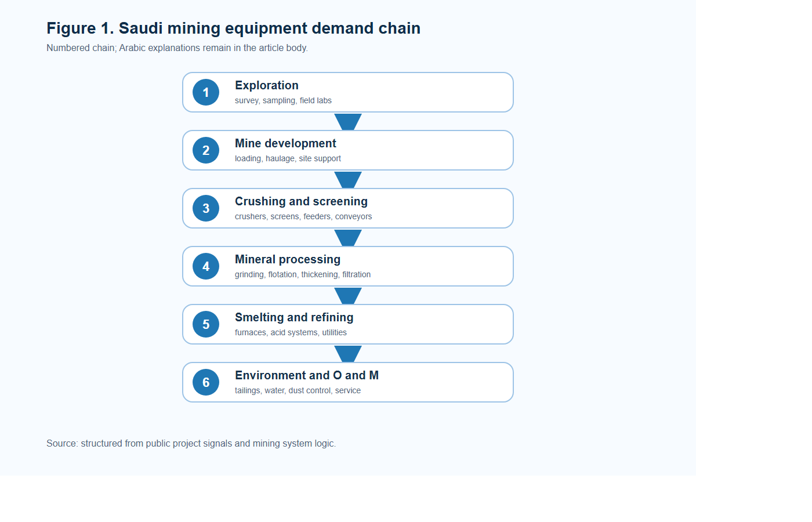Select the Mineral processing heading

click(x=288, y=259)
